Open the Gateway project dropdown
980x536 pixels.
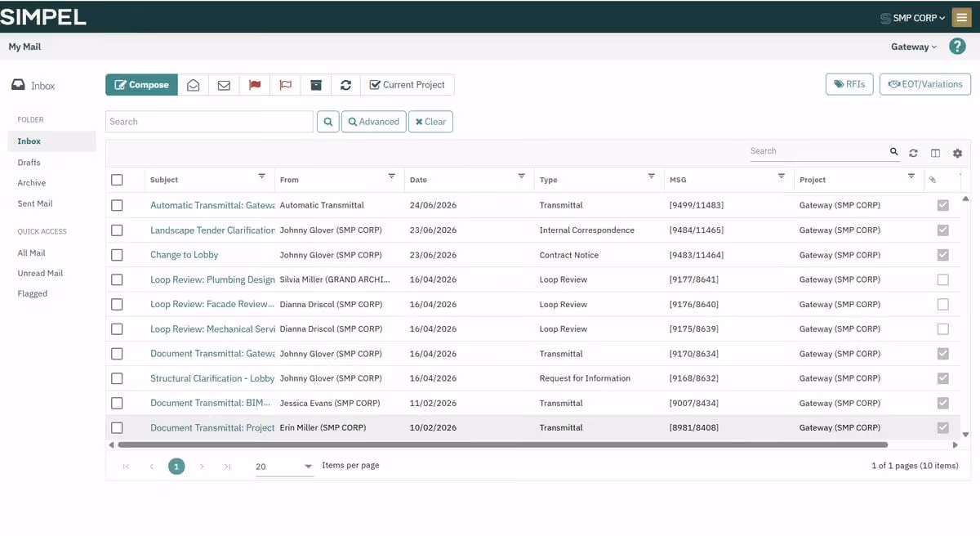914,47
